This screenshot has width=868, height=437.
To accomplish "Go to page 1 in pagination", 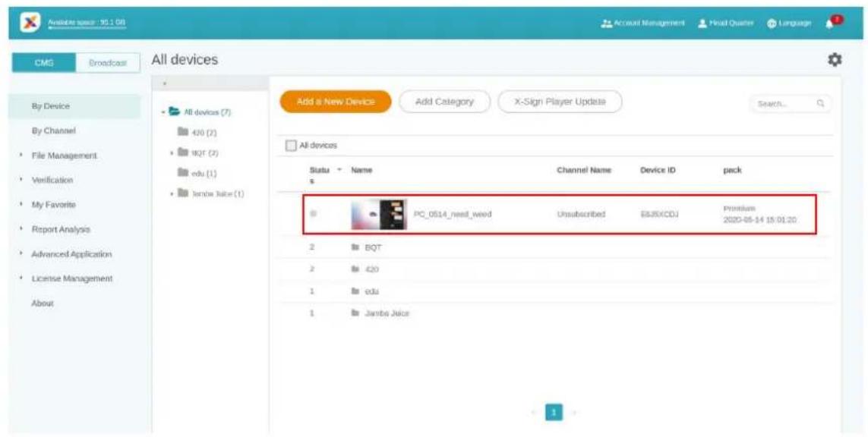I will [x=554, y=413].
